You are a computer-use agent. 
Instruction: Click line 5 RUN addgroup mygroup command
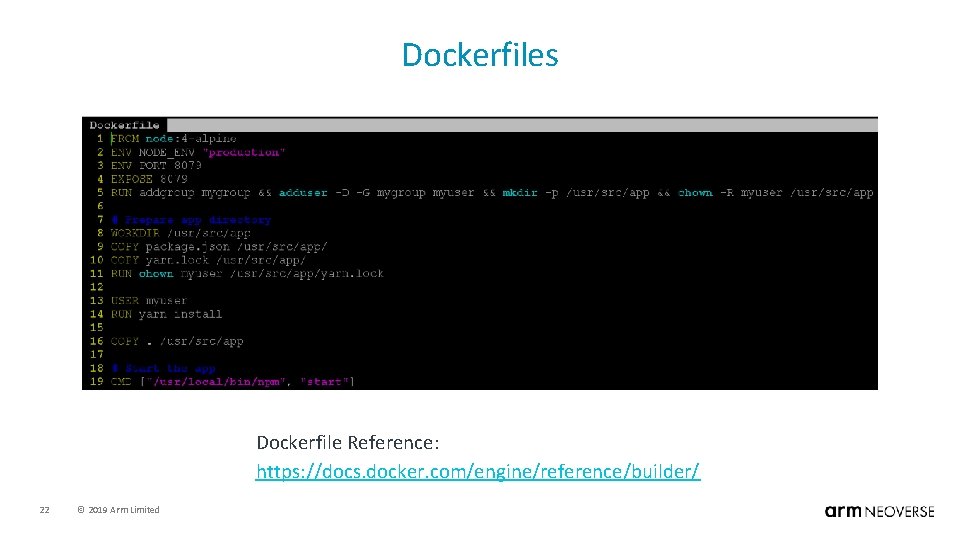(x=492, y=193)
